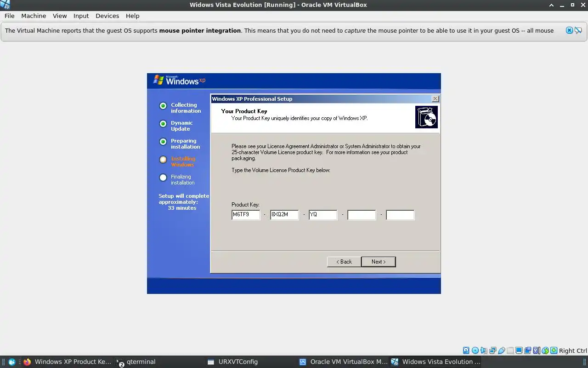This screenshot has width=588, height=368.
Task: Open the Input menu
Action: (81, 16)
